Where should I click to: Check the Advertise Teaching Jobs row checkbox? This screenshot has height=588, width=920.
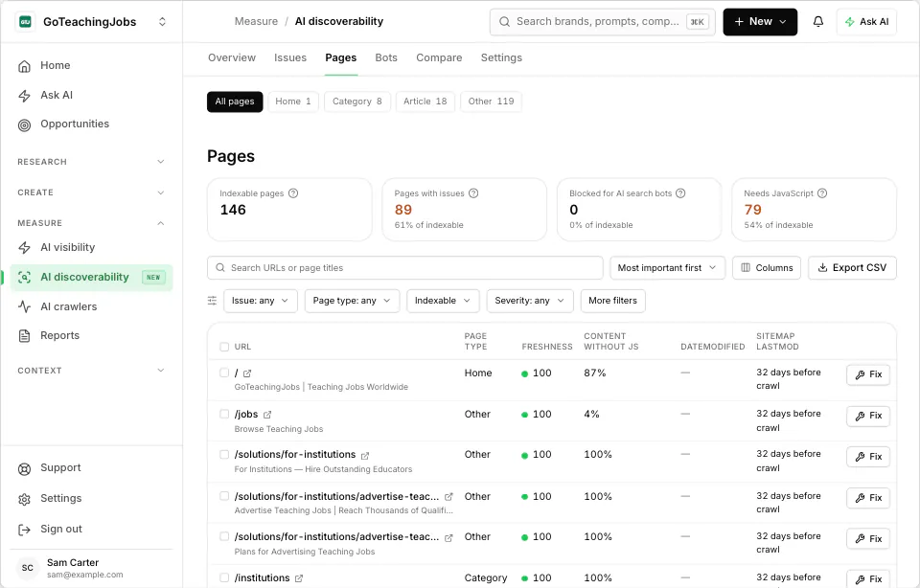pyautogui.click(x=224, y=496)
